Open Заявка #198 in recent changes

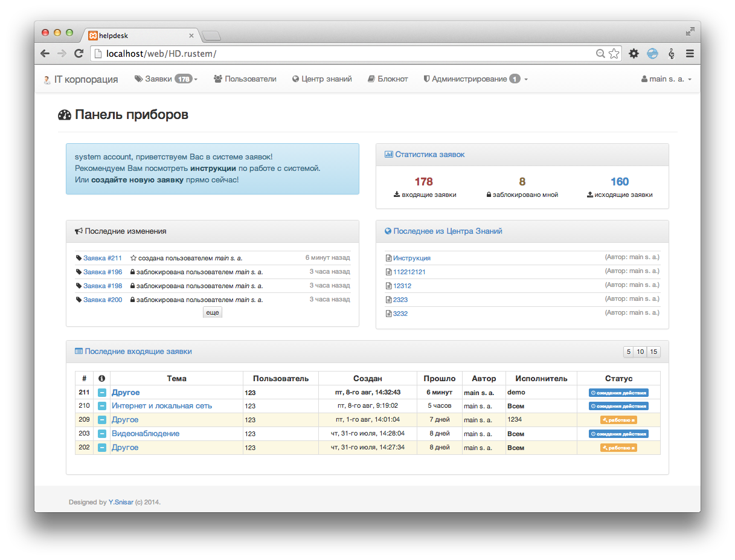[x=103, y=286]
